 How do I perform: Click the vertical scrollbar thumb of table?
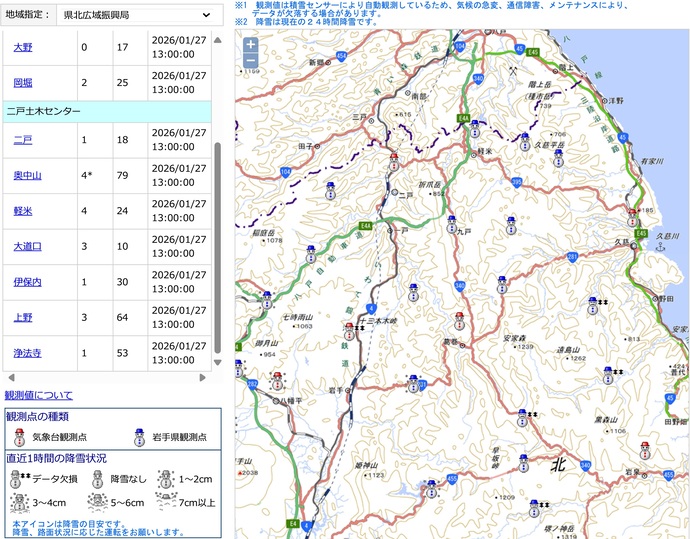tap(217, 248)
